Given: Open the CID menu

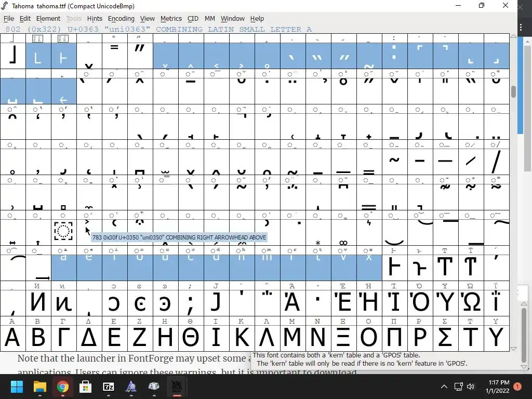Looking at the screenshot, I should point(193,19).
